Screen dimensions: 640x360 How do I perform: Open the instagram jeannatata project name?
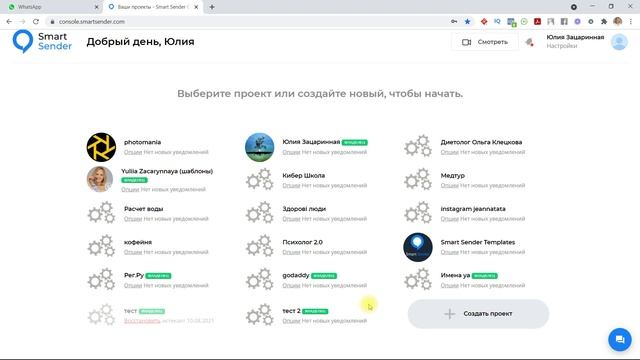[473, 209]
